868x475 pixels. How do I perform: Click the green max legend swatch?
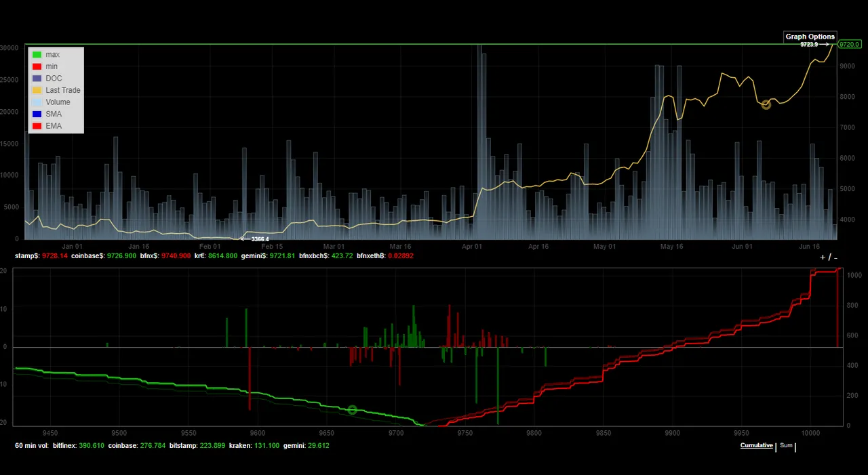click(37, 54)
